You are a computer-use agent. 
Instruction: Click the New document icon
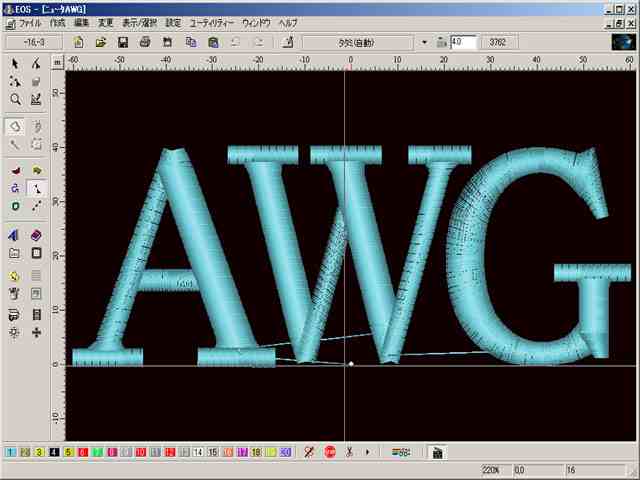(x=79, y=42)
